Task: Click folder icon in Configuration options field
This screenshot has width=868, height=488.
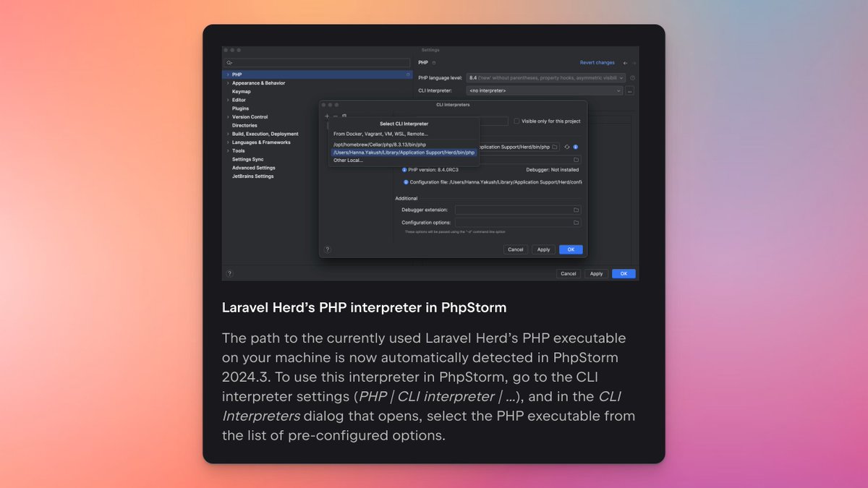Action: [576, 223]
